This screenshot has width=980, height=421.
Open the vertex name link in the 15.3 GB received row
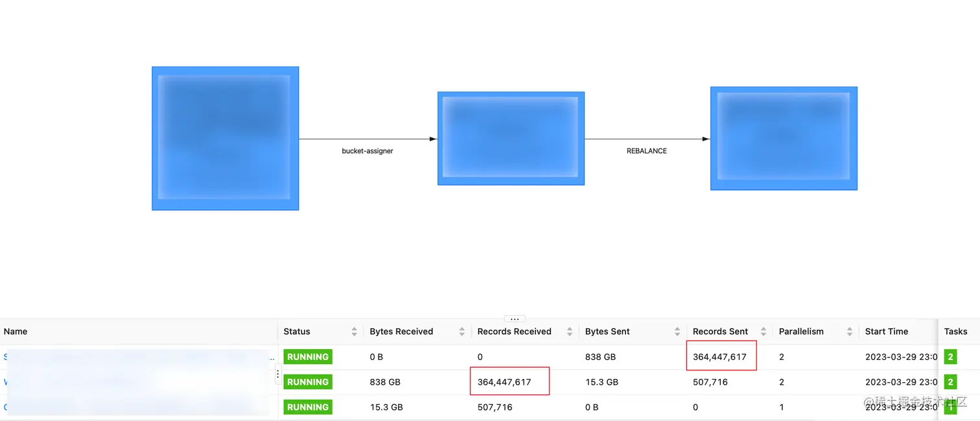136,407
